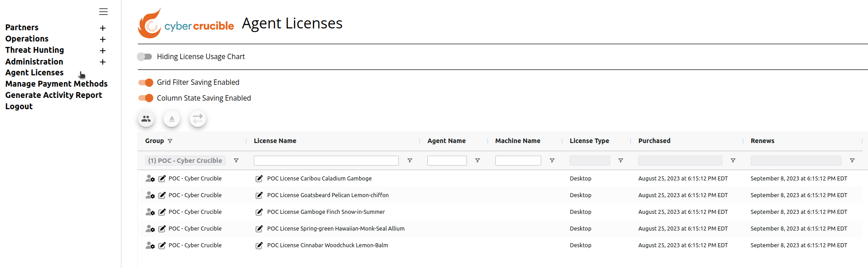Image resolution: width=868 pixels, height=268 pixels.
Task: Toggle the License Usage Chart switch
Action: [145, 56]
